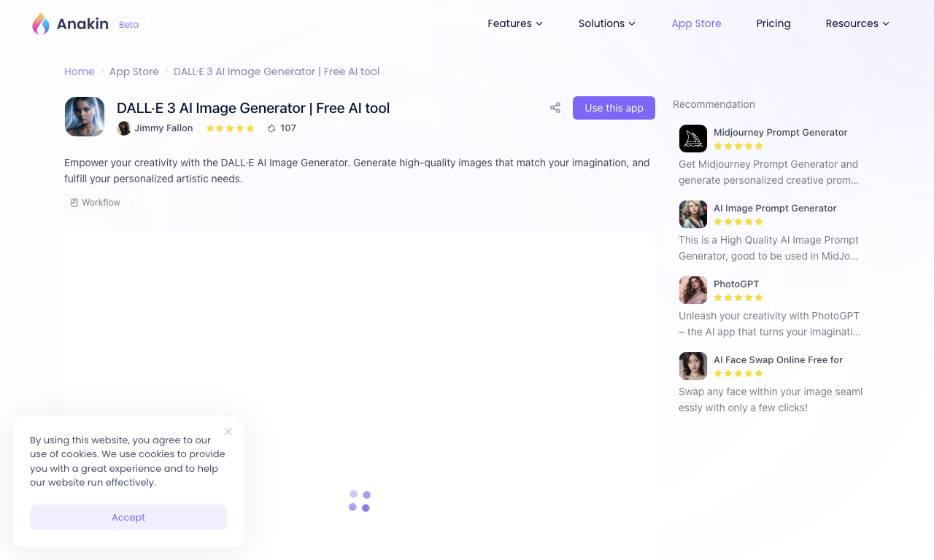Viewport: 934px width, 560px height.
Task: Open the DALL·E 3 app avatar image
Action: point(85,117)
